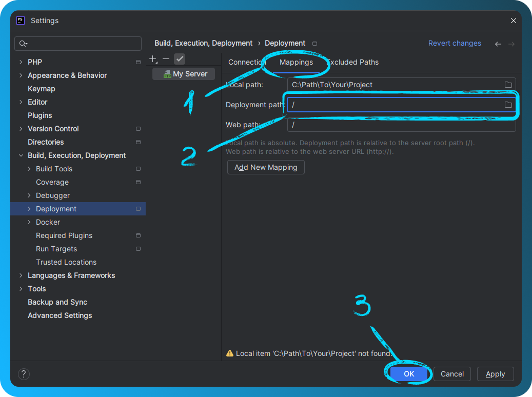Select Trusted Locations in the settings tree
The width and height of the screenshot is (532, 397).
[66, 262]
